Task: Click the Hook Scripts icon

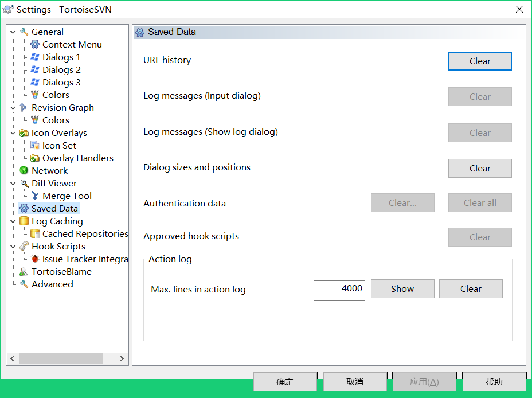Action: tap(24, 247)
